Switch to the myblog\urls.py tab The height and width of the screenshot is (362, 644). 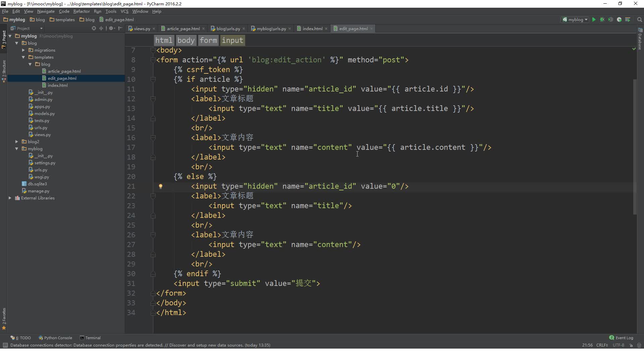(271, 29)
